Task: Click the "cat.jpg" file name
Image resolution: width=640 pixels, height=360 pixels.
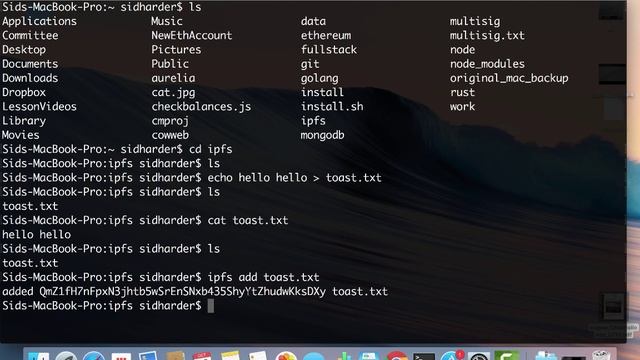Action: click(173, 92)
